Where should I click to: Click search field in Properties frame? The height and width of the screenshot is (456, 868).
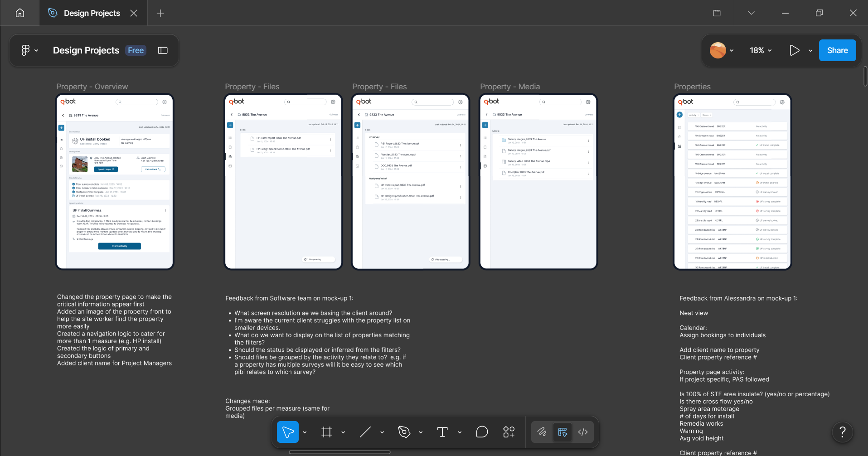click(x=755, y=102)
